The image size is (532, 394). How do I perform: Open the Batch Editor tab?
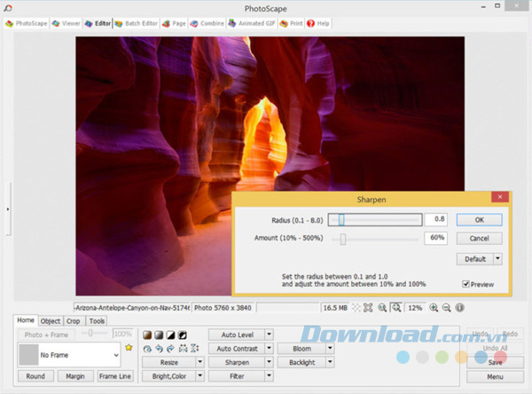(x=139, y=23)
